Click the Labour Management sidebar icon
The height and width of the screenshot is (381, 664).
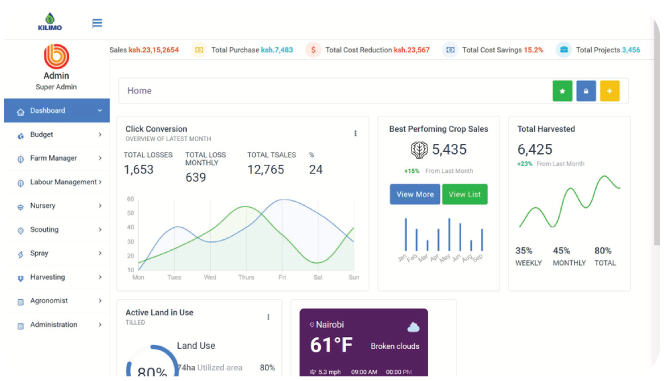click(20, 183)
